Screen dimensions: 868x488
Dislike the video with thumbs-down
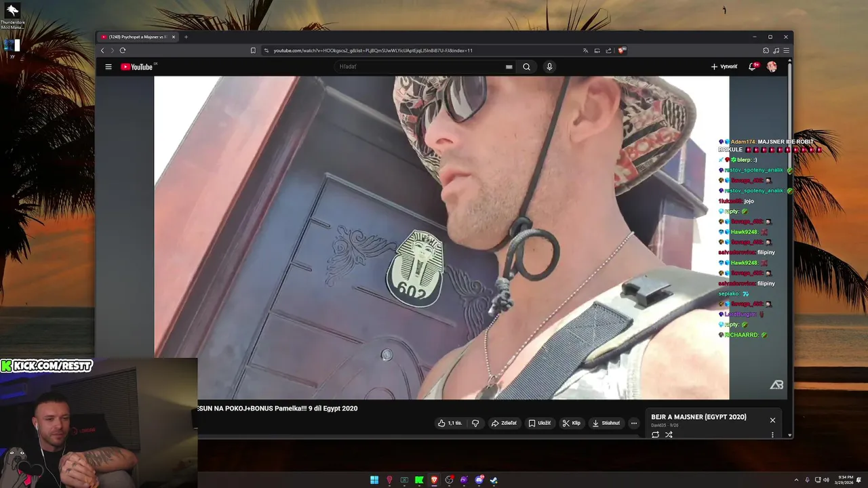tap(475, 423)
